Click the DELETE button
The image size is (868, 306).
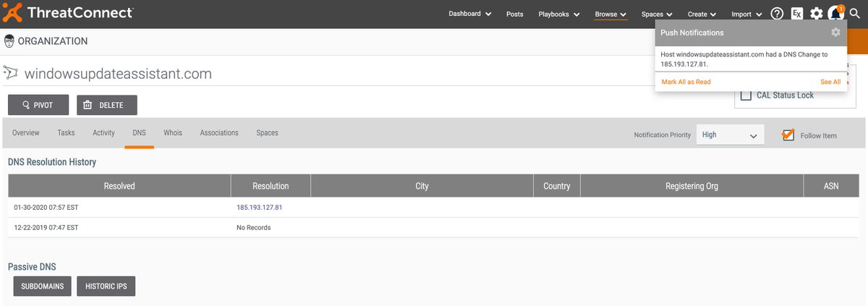[x=107, y=105]
